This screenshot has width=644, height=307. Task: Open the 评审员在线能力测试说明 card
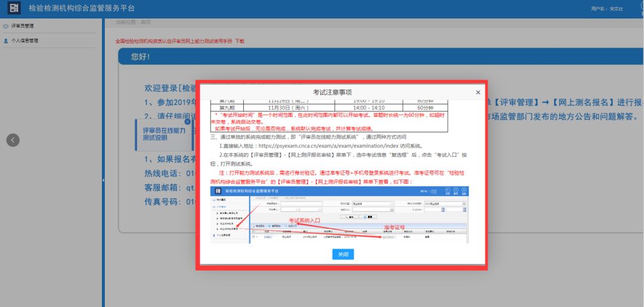tap(164, 134)
